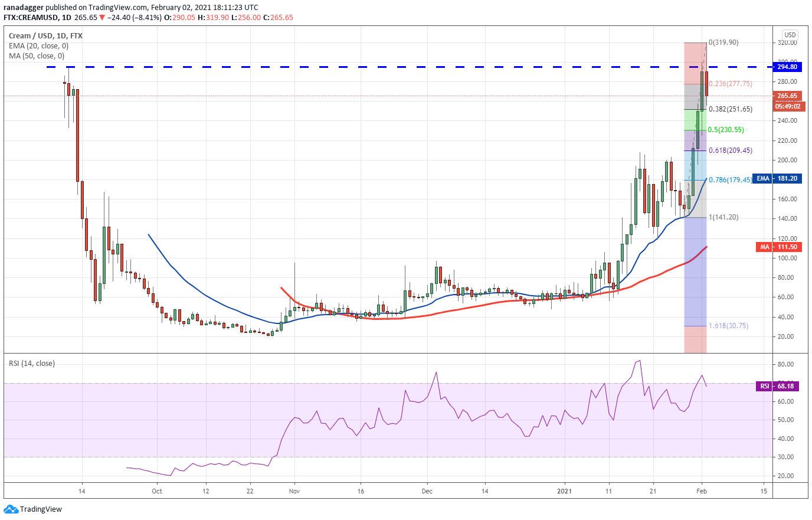The width and height of the screenshot is (812, 520).
Task: Click the Nov marker on time axis
Action: pos(294,491)
